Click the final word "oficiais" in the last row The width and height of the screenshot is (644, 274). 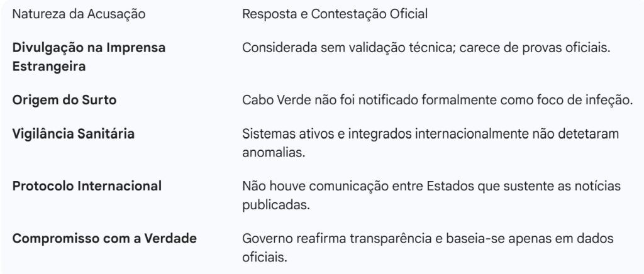click(264, 256)
